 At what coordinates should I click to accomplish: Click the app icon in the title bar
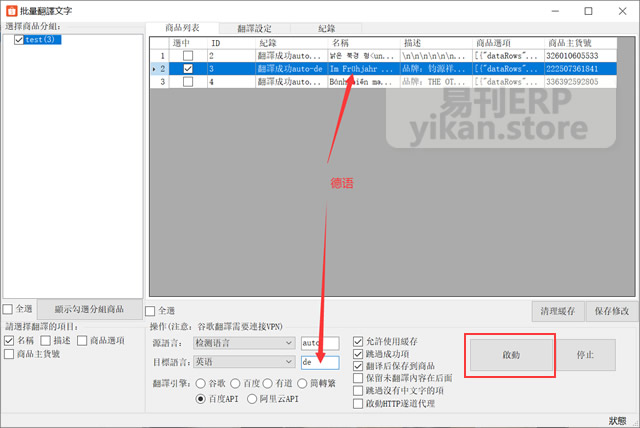click(10, 10)
